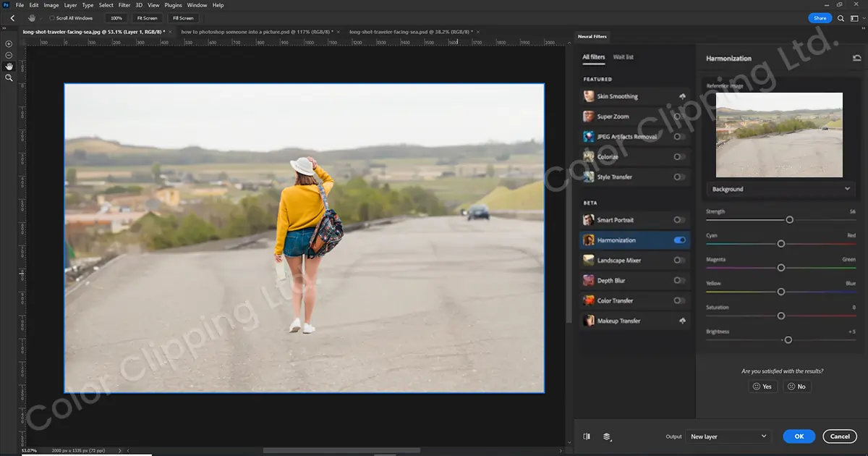868x456 pixels.
Task: Click the Super Zoom filter thumbnail icon
Action: click(588, 116)
